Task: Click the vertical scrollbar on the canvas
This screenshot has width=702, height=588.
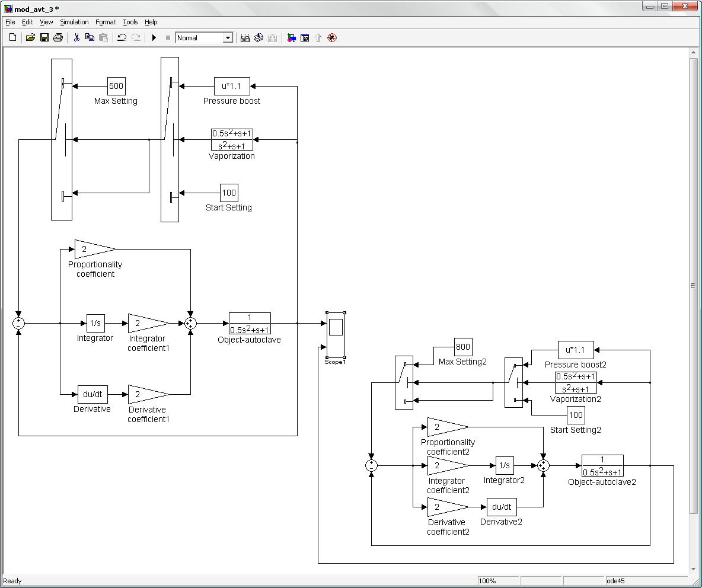Action: pos(693,285)
